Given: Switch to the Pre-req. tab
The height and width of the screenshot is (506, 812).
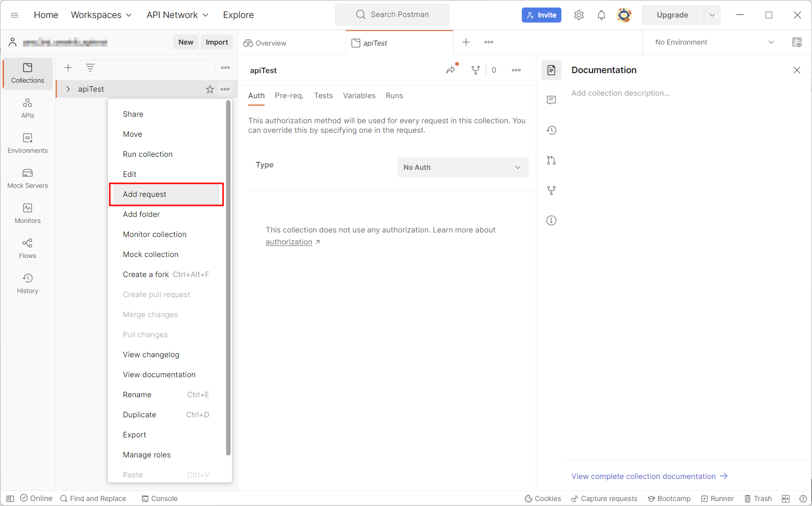Looking at the screenshot, I should [289, 96].
